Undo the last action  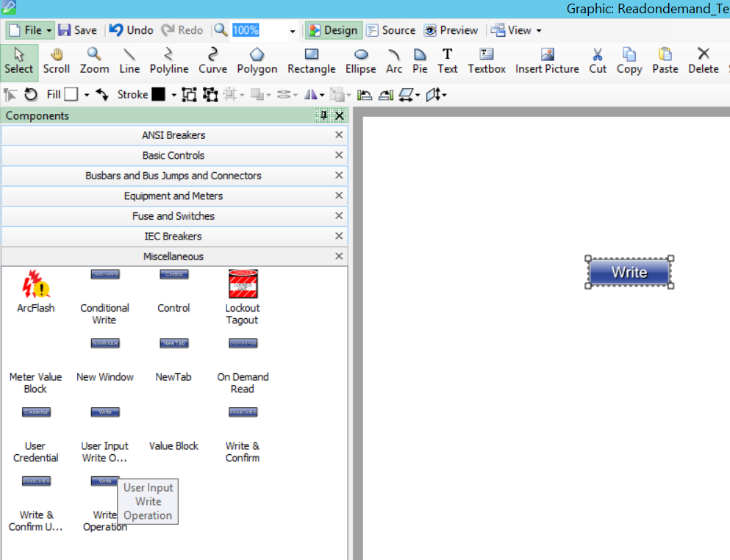coord(130,30)
